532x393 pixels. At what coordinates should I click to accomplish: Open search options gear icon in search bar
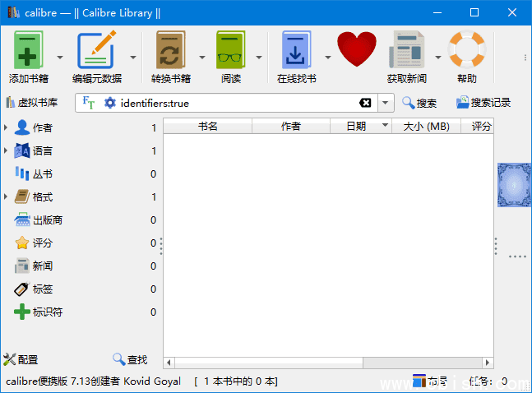point(110,103)
